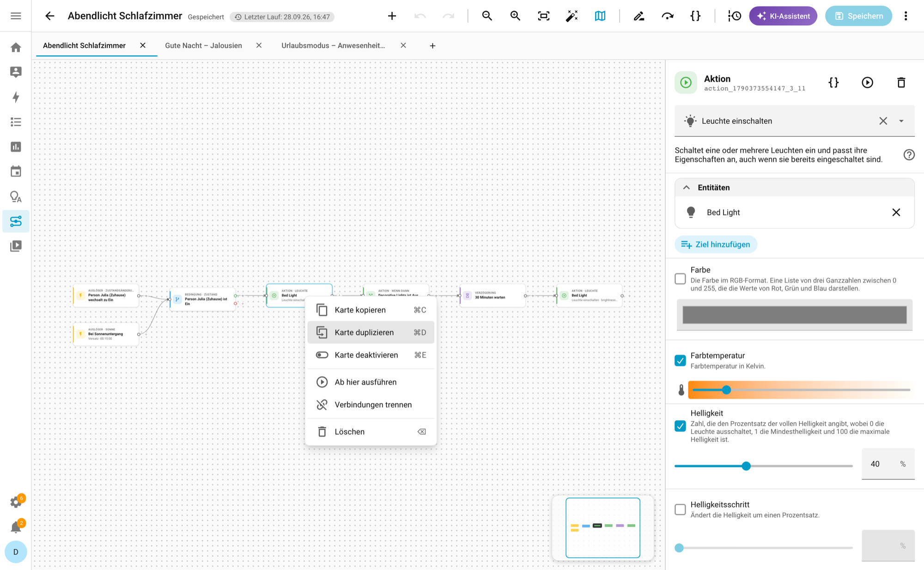Viewport: 924px width, 570px height.
Task: Select Ab hier ausführen
Action: pos(371,382)
